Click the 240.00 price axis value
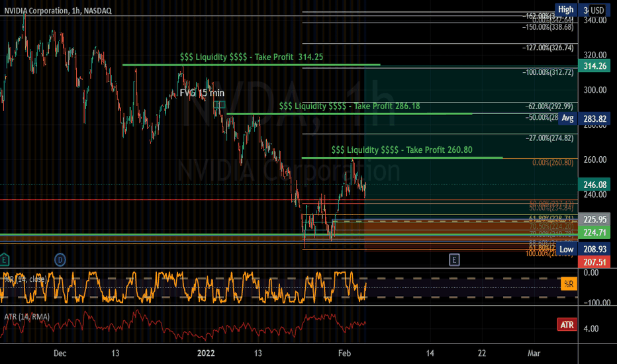 (x=594, y=194)
